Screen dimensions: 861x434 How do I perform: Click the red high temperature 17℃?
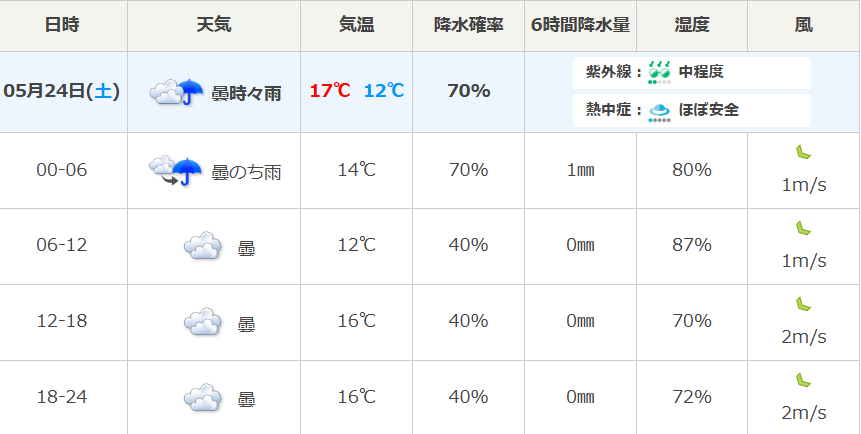pos(330,91)
